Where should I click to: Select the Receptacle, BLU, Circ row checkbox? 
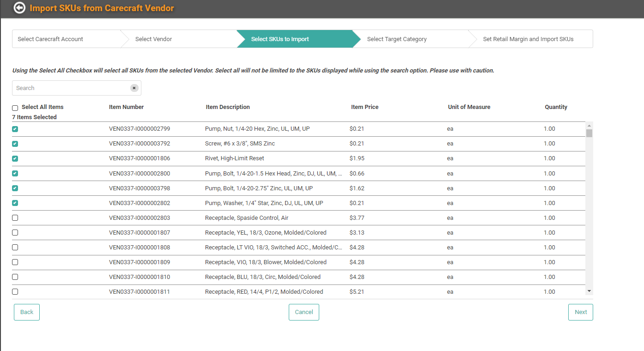(x=15, y=277)
